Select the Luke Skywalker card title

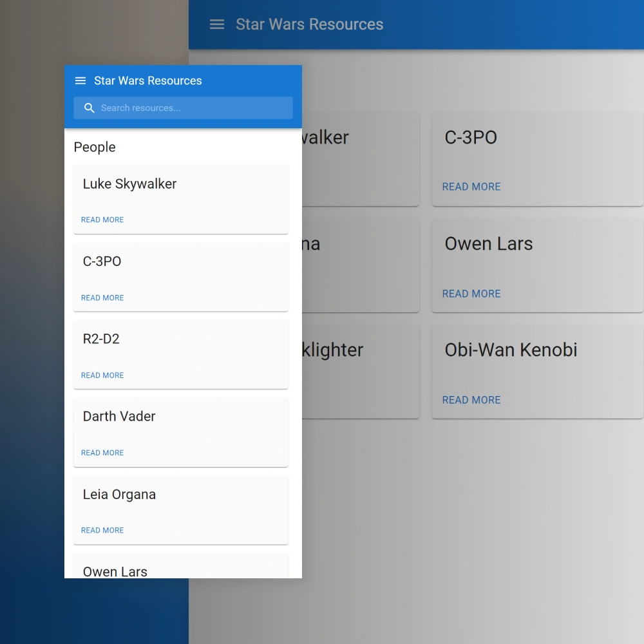pyautogui.click(x=130, y=184)
